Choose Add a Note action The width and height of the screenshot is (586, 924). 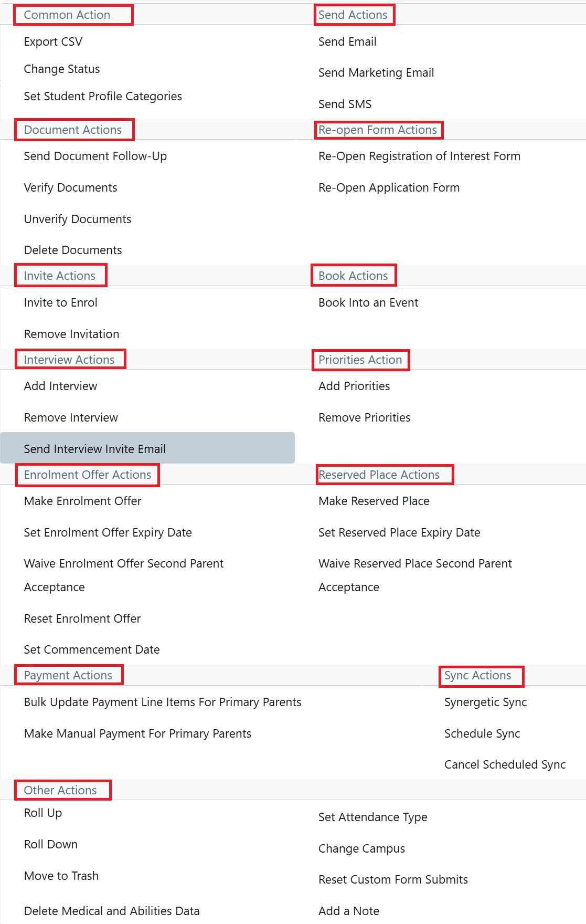(x=349, y=911)
